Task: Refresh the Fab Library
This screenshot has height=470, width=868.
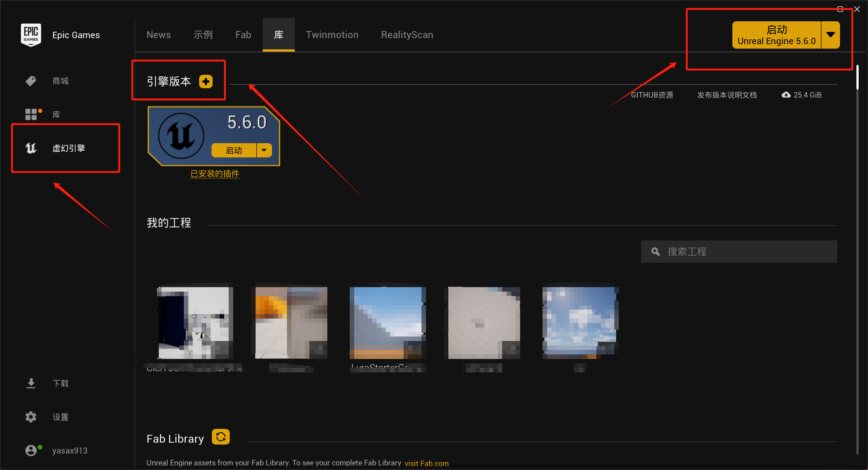Action: pyautogui.click(x=220, y=437)
